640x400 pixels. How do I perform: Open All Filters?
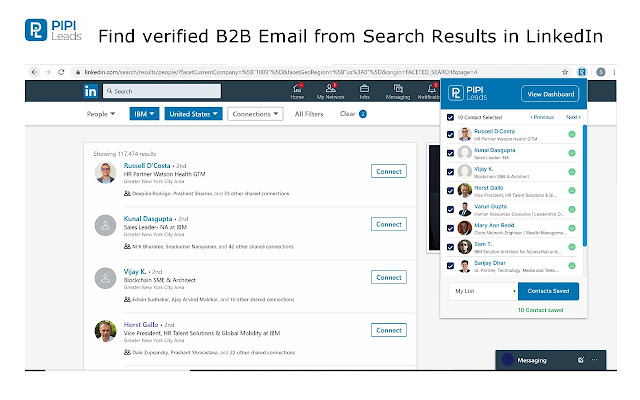click(309, 114)
